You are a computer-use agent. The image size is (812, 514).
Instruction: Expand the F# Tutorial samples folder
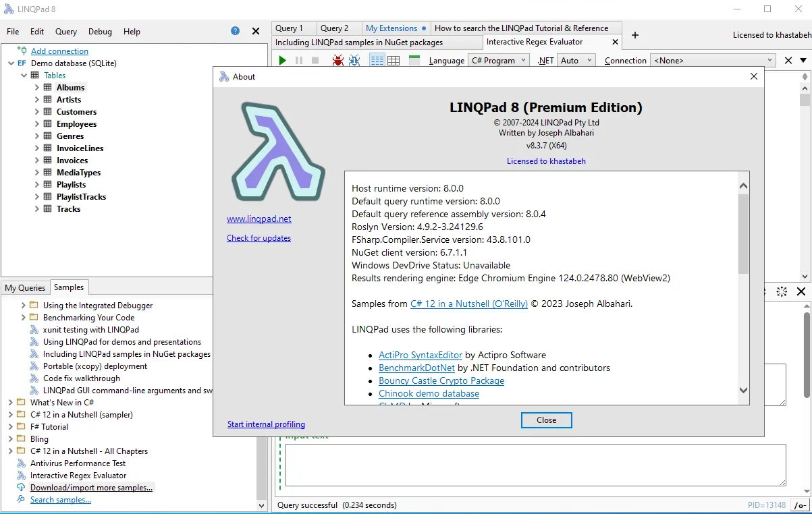[11, 427]
